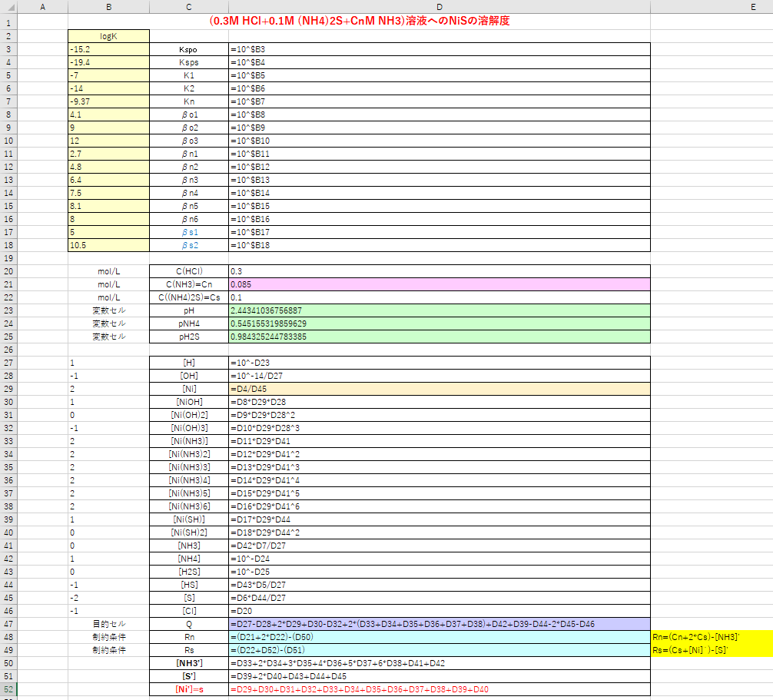Select formula =D16*D29*D41^6
773x700 pixels.
click(x=440, y=506)
